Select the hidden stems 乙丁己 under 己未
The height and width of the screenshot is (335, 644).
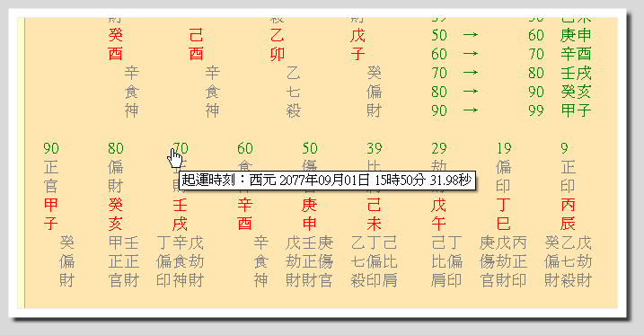(374, 242)
